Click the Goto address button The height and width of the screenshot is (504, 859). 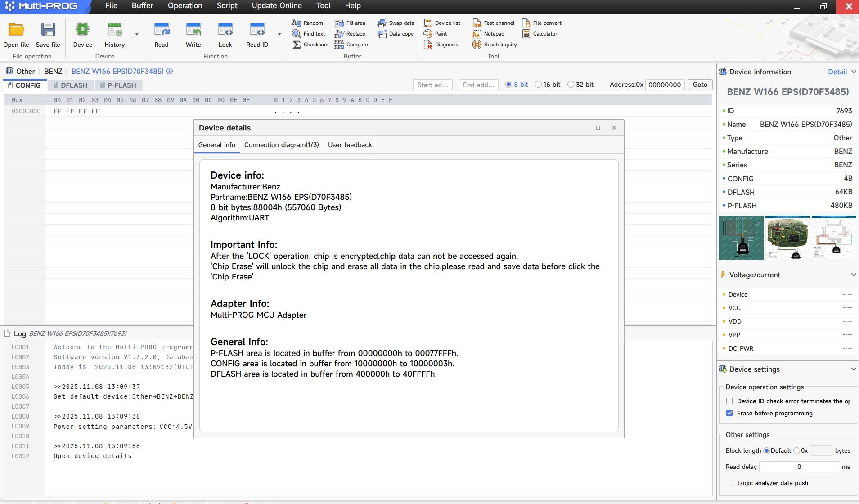tap(700, 85)
